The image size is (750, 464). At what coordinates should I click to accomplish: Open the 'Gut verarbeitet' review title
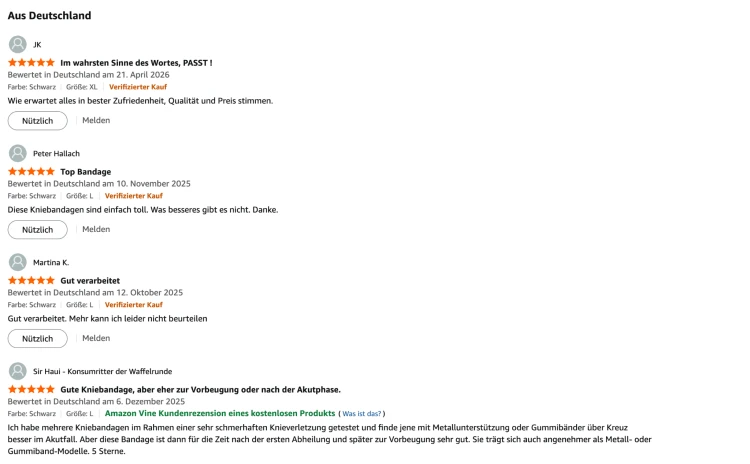tap(90, 281)
